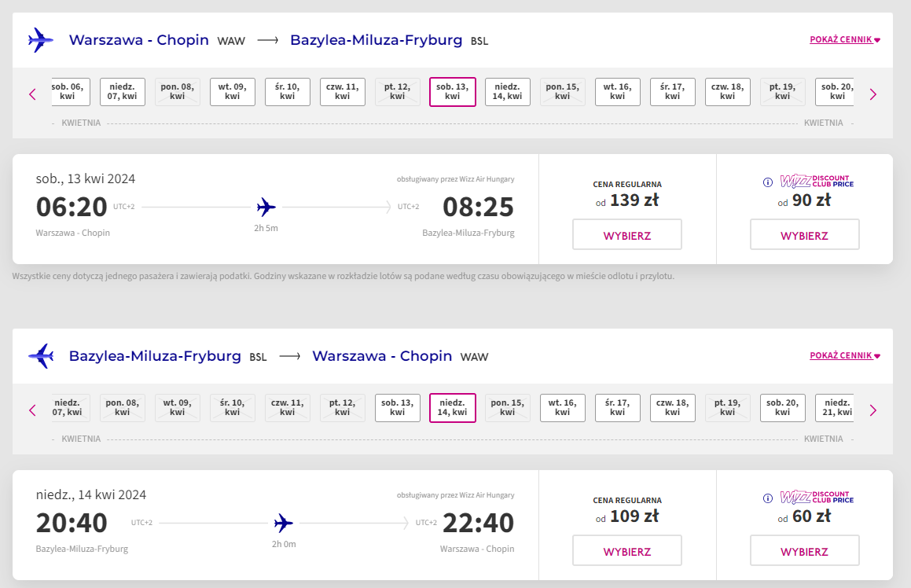911x588 pixels.
Task: Pick outbound date śr. 10, kwi
Action: (x=288, y=92)
